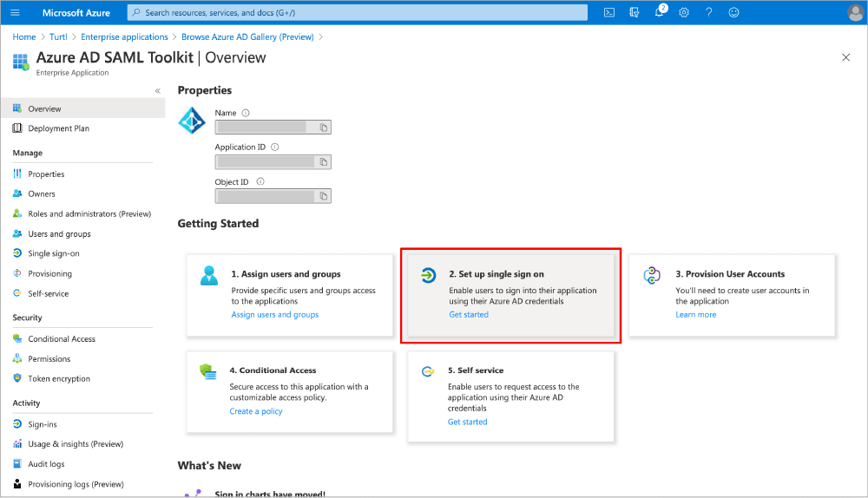The height and width of the screenshot is (498, 868).
Task: Open the Create a policy link
Action: pos(256,412)
